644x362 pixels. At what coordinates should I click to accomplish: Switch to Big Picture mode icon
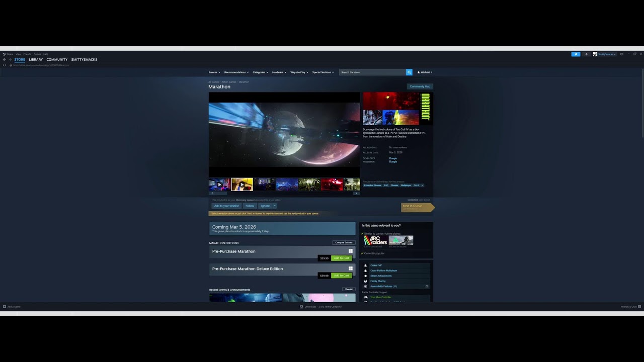click(x=621, y=54)
